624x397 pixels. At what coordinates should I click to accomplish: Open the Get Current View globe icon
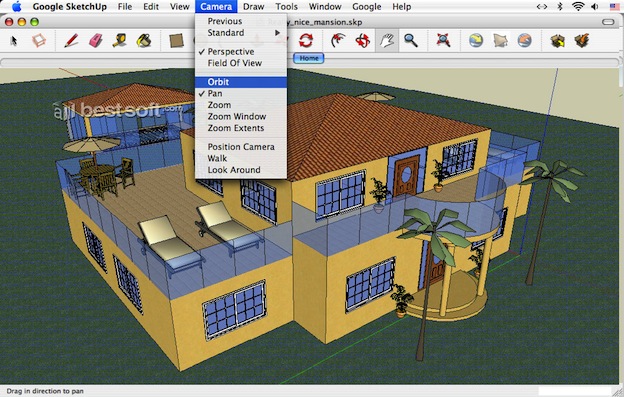tap(476, 41)
